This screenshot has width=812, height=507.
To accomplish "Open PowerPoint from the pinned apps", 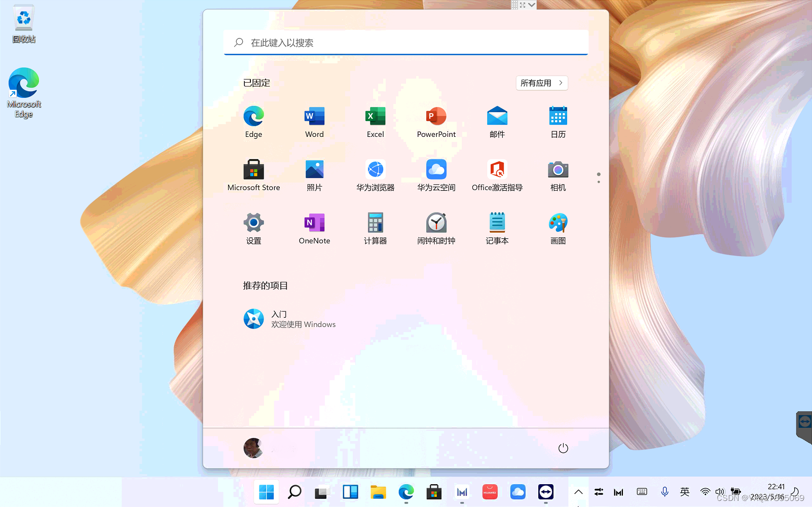I will [436, 121].
